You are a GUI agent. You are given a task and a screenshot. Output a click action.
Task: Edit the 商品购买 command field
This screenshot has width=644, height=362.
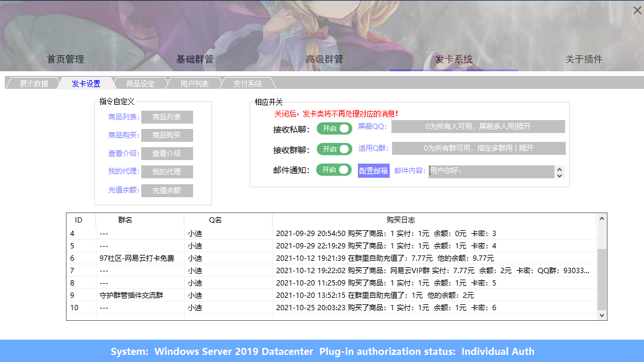(167, 135)
